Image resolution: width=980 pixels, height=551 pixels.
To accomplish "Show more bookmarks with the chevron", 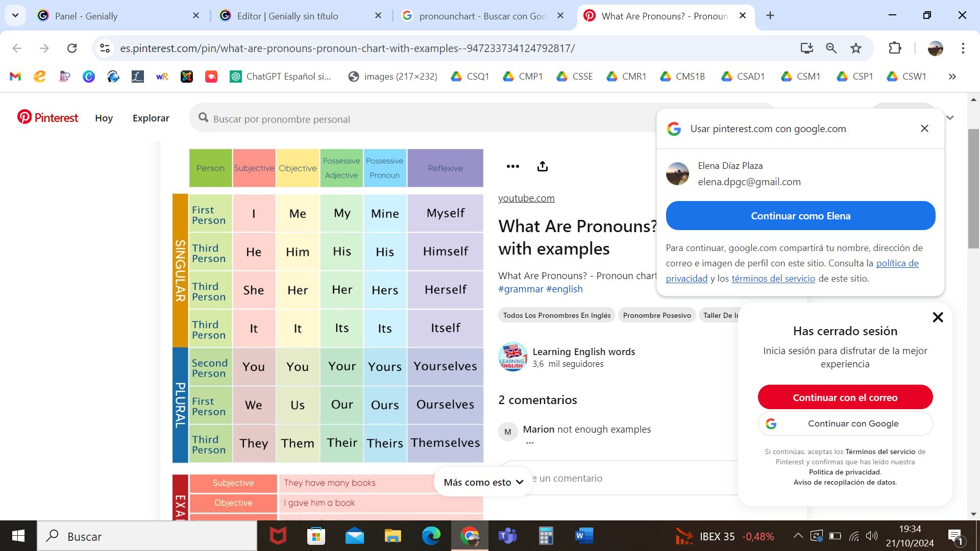I will coord(952,77).
